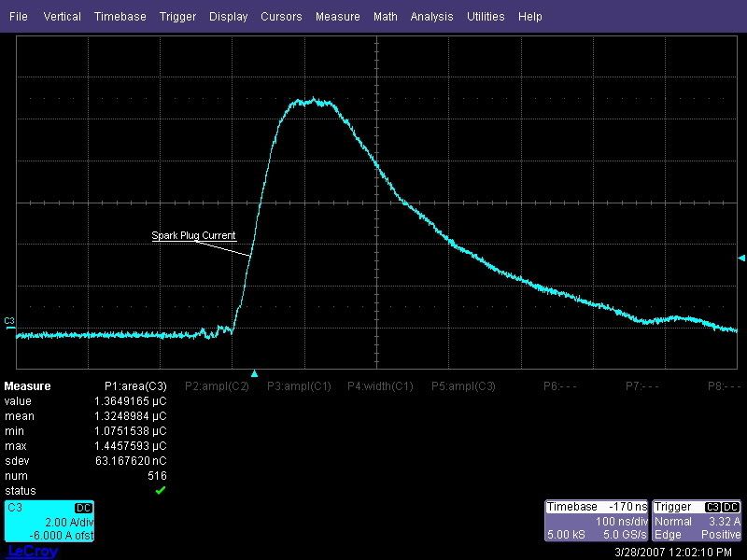Open the C3 channel descriptor box
This screenshot has height=560, width=747.
point(49,521)
